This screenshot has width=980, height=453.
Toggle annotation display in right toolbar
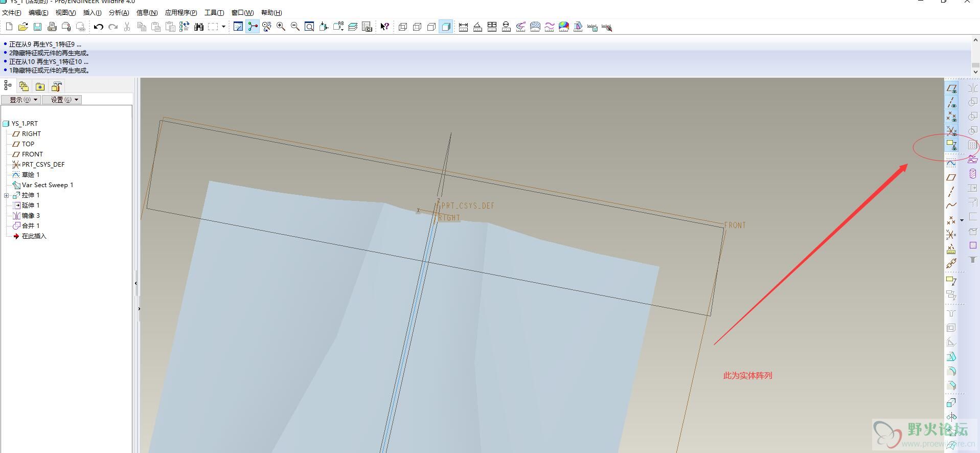[x=951, y=145]
